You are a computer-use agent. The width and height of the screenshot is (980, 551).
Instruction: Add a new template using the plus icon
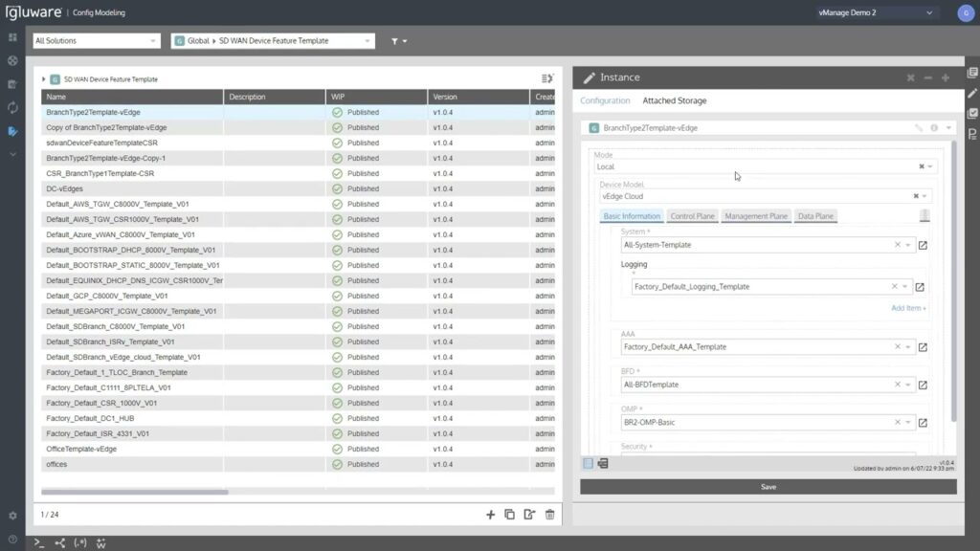(490, 515)
